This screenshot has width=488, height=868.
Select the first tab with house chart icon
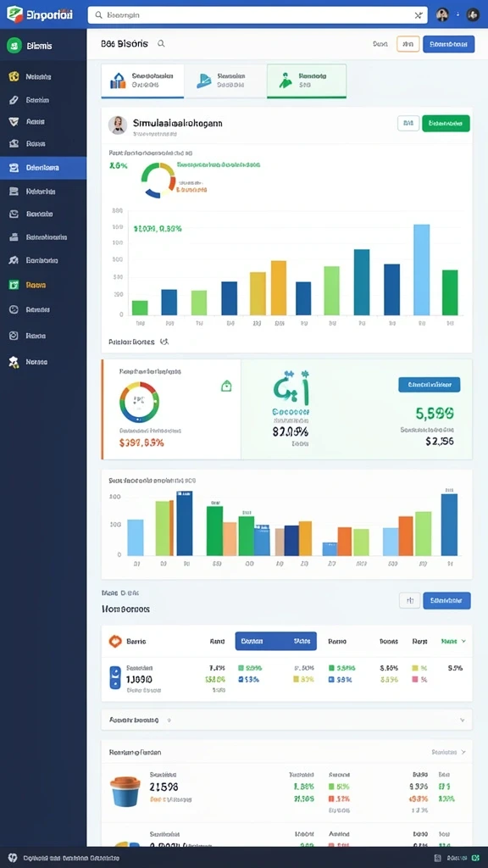(142, 81)
